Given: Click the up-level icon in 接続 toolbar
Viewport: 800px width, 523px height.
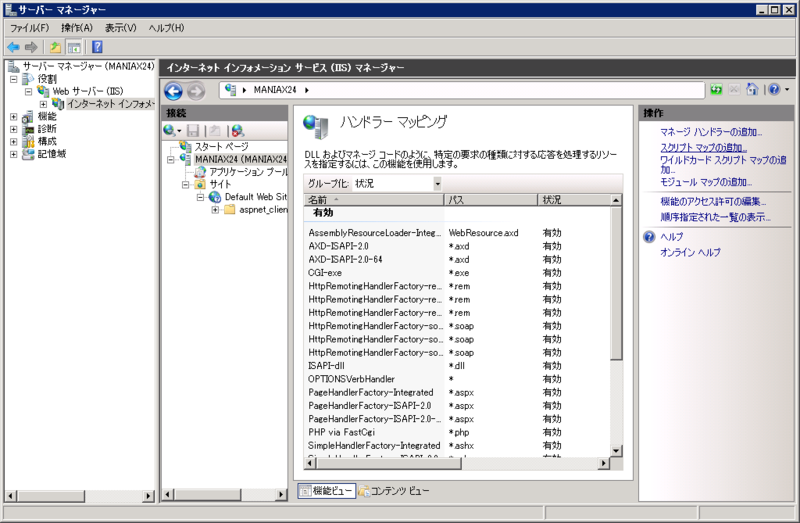Looking at the screenshot, I should (215, 131).
